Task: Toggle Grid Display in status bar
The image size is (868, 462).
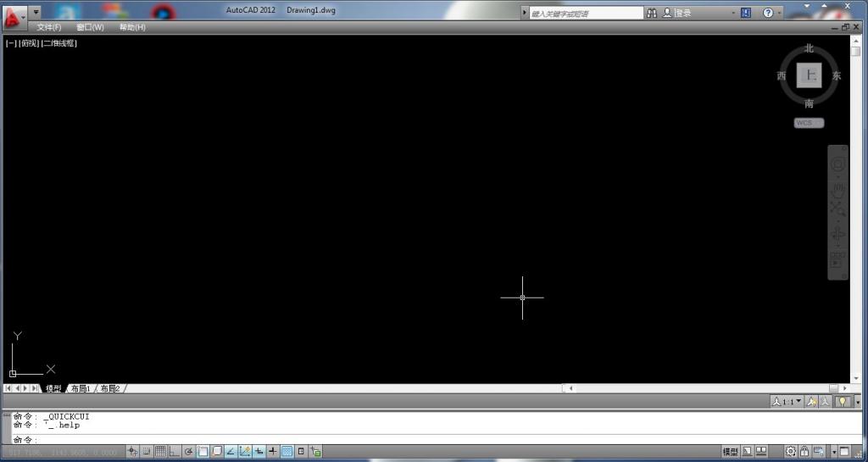Action: (160, 452)
